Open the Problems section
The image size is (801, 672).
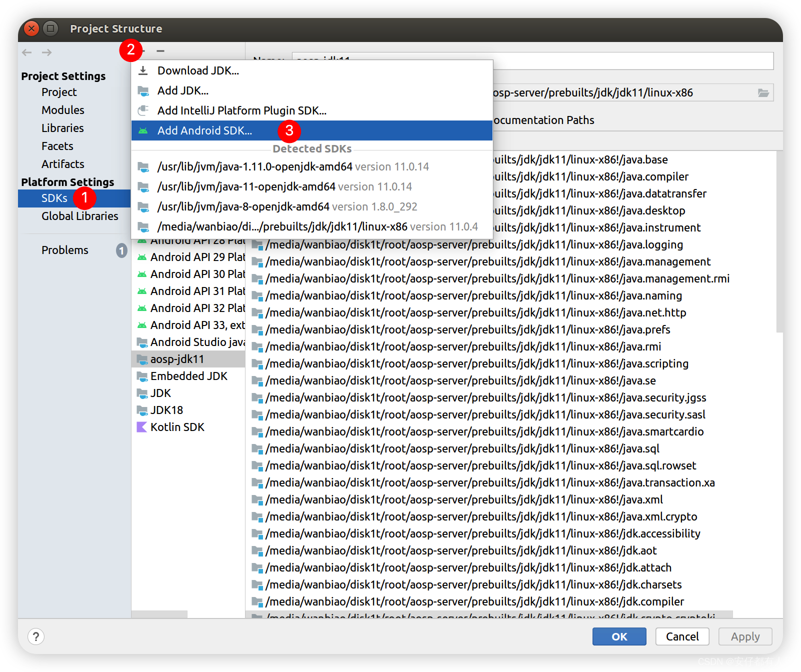65,250
